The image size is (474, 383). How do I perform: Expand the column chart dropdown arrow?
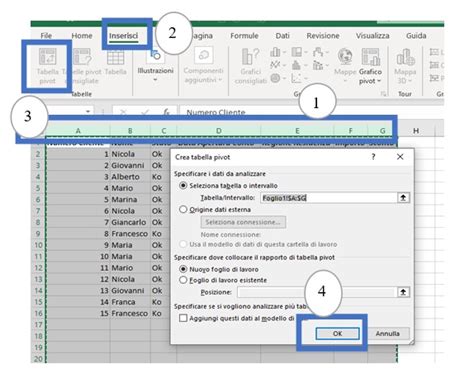(x=284, y=52)
